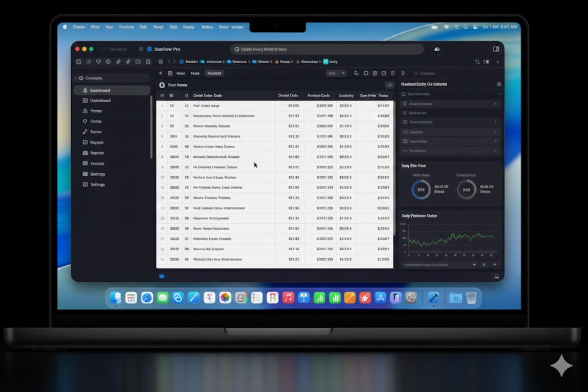This screenshot has height=392, width=588.
Task: Click the cloud sync icon beside search bar
Action: (x=437, y=49)
